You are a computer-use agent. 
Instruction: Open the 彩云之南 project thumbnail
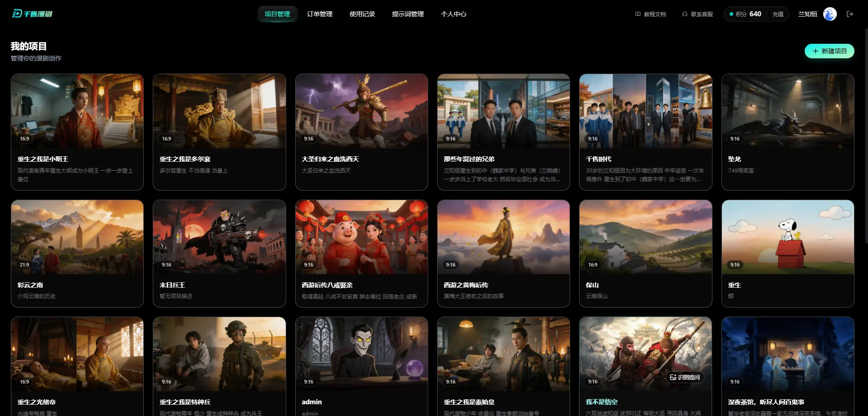(77, 237)
